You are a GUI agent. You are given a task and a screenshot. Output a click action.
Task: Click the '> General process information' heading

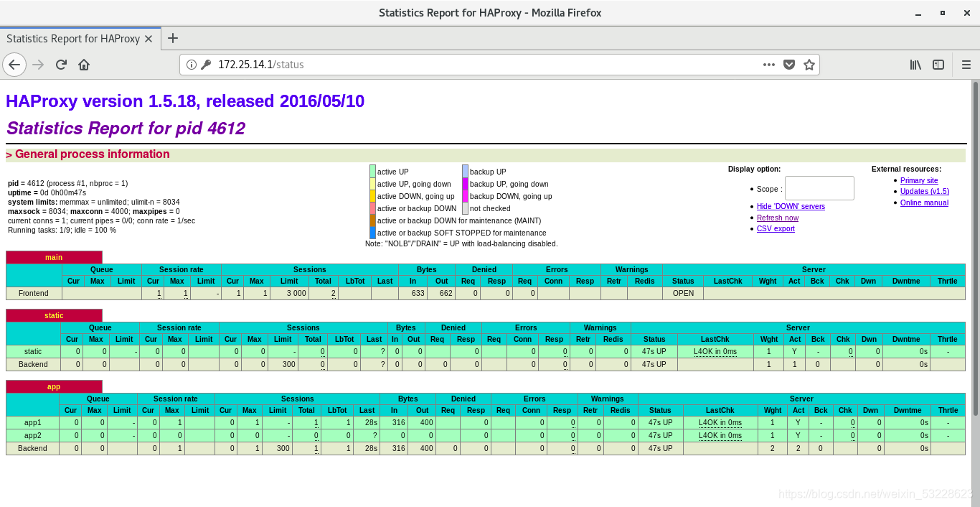tap(88, 154)
